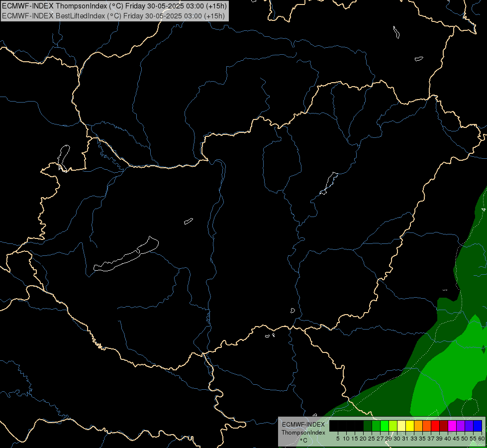This screenshot has height=448, width=487.
Task: Pick the orange 33–35 legend swatch
Action: tap(418, 426)
